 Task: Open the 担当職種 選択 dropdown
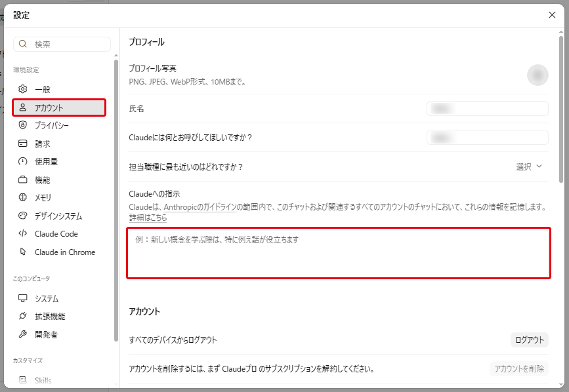[x=529, y=167]
